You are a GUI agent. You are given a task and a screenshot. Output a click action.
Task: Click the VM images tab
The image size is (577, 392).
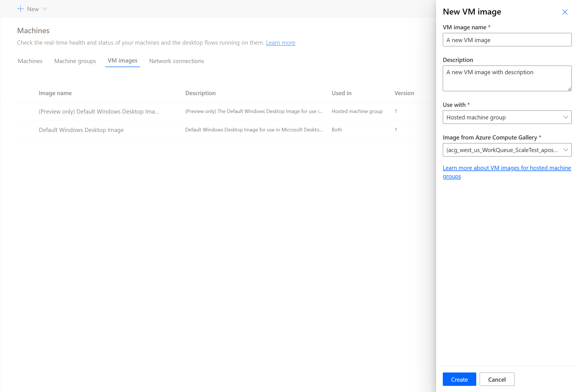coord(122,61)
